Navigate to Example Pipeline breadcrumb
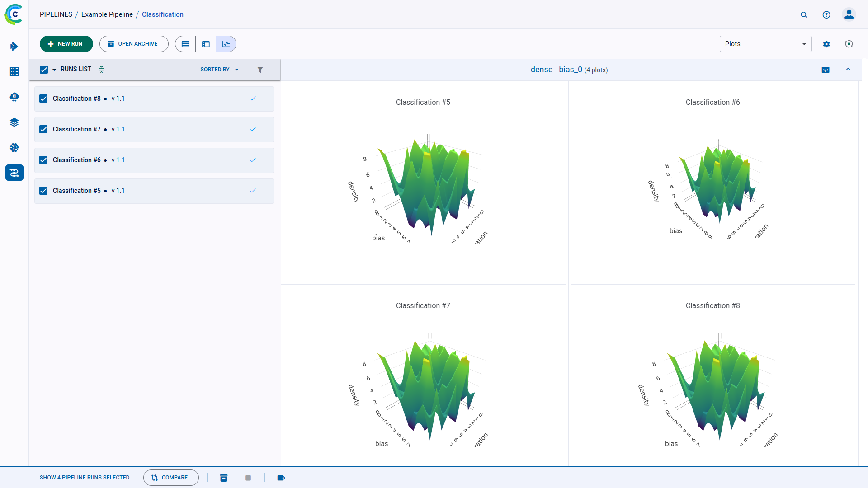The height and width of the screenshot is (488, 868). (x=107, y=14)
